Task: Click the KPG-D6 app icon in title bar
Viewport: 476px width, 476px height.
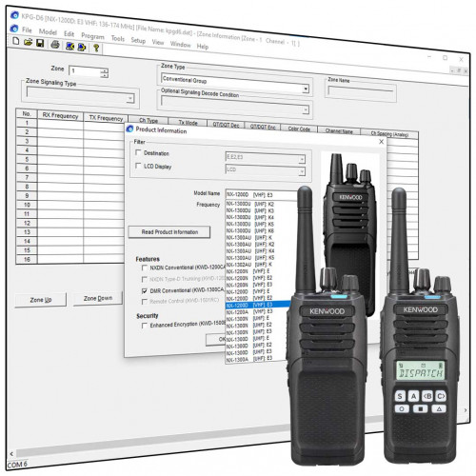Action: click(14, 15)
